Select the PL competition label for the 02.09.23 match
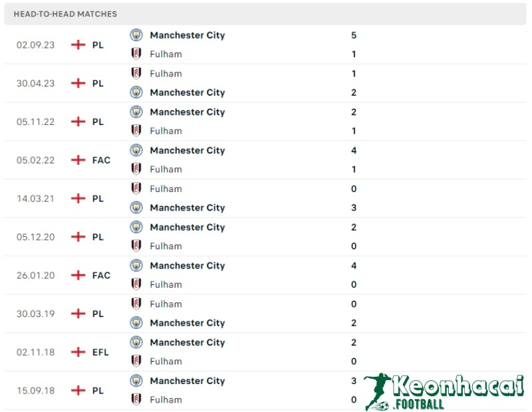This screenshot has width=532, height=412. 98,45
